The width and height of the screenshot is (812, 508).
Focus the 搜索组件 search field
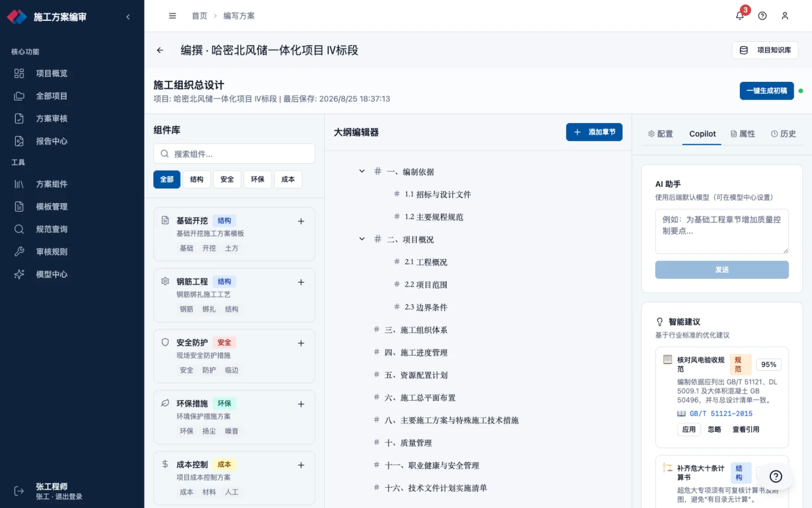pos(234,154)
